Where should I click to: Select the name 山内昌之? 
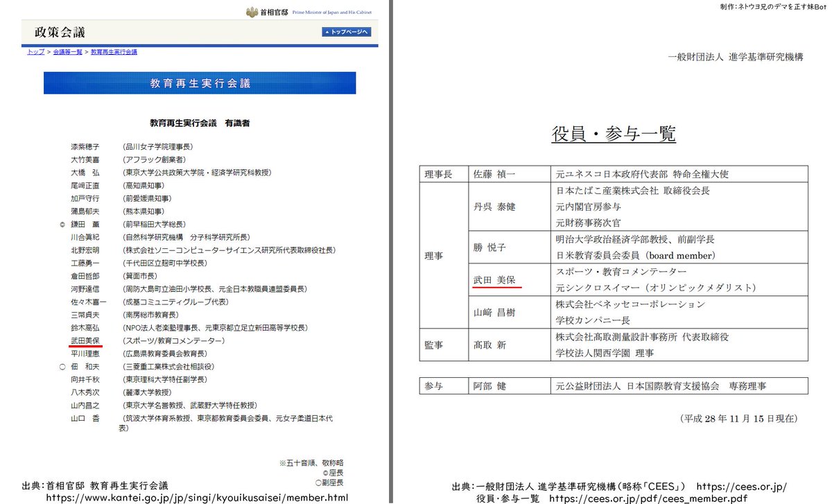tap(85, 406)
